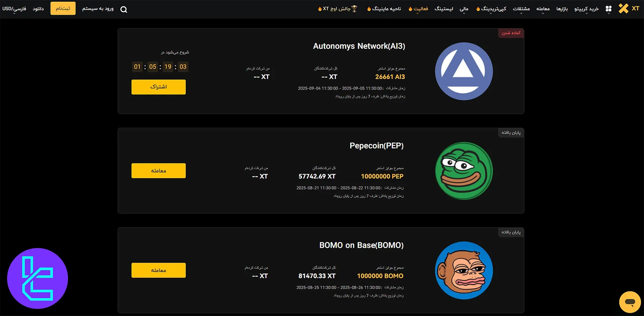Open the بازارها (Markets) menu item

tap(562, 9)
